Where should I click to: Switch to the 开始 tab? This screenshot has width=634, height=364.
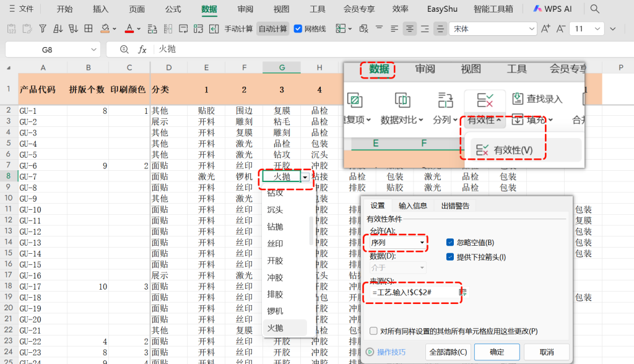(64, 9)
